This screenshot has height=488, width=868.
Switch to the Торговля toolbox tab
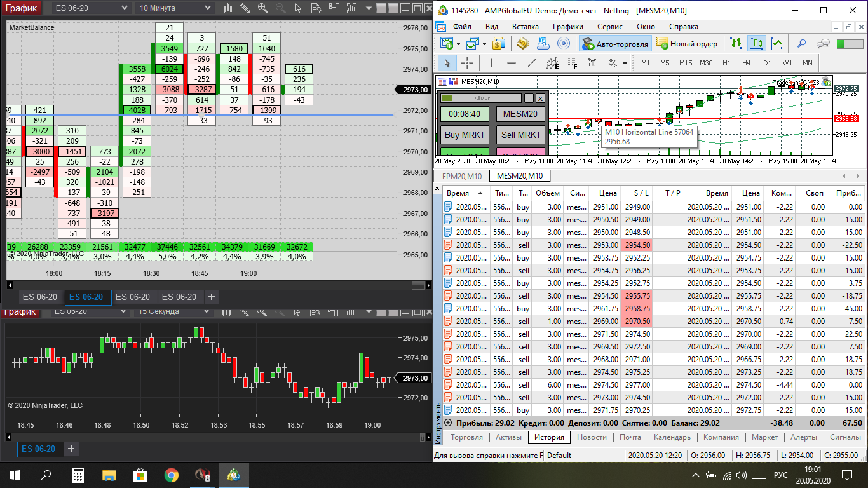pyautogui.click(x=466, y=437)
